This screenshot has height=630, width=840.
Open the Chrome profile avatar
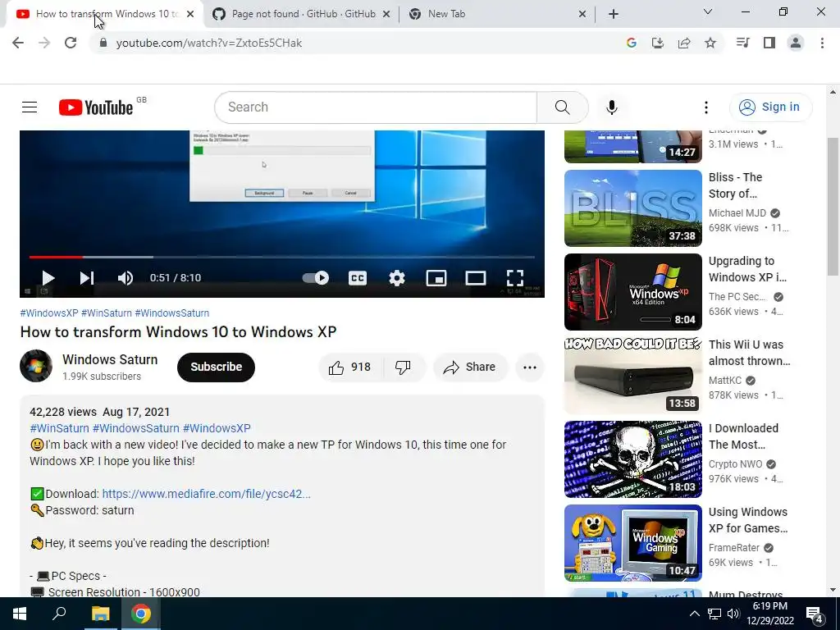tap(796, 43)
